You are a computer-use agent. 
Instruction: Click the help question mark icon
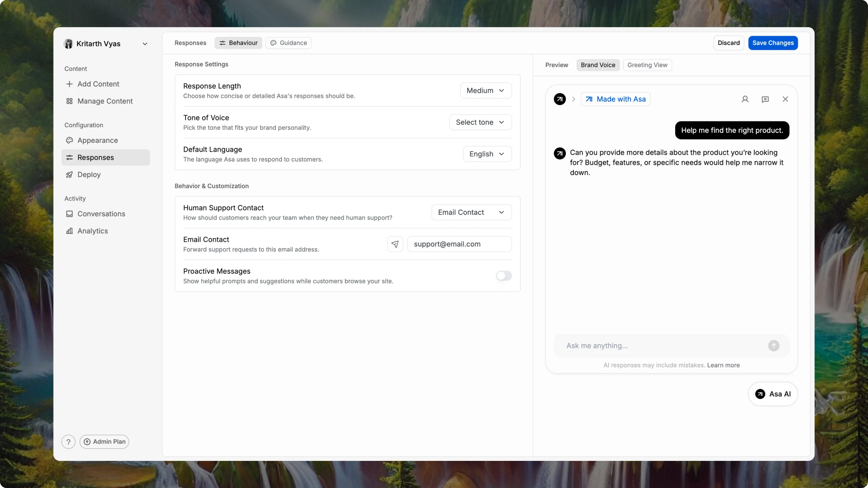(68, 442)
